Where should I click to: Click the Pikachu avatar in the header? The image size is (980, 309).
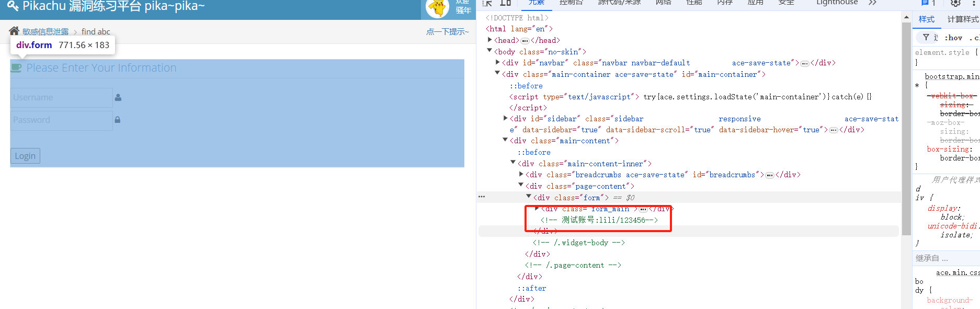437,8
